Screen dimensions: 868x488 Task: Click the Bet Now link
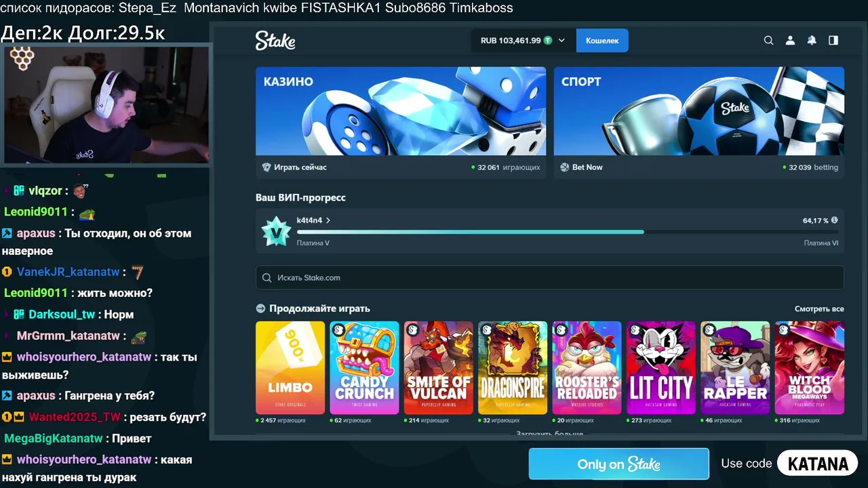coord(587,167)
